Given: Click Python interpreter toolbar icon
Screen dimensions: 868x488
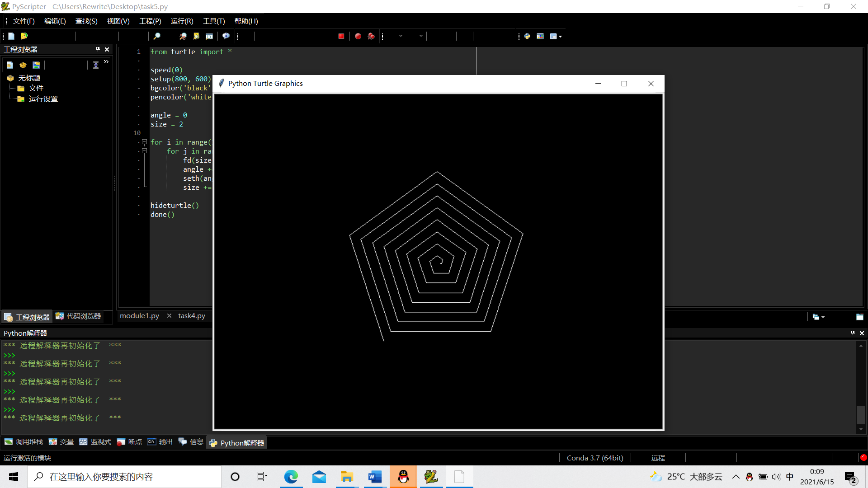Looking at the screenshot, I should coord(527,36).
